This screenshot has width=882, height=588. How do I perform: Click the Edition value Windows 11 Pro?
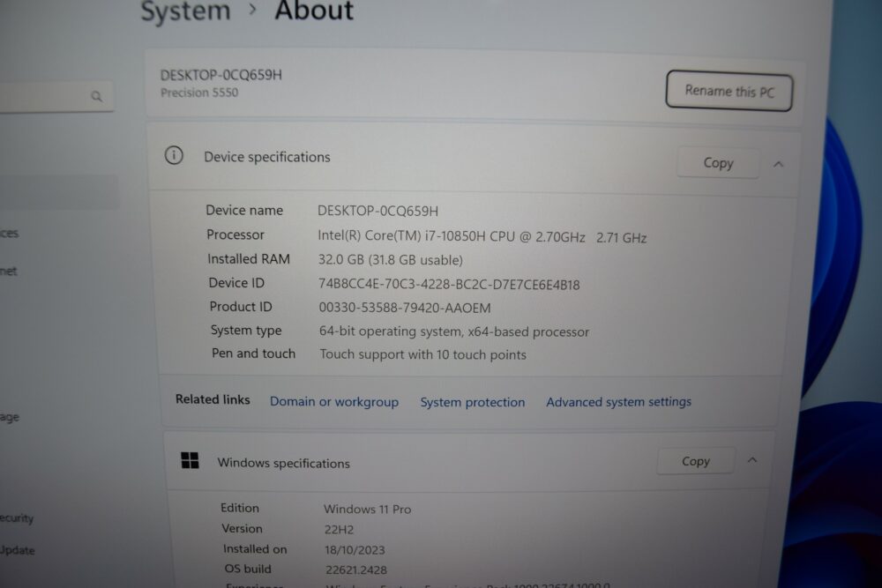pos(367,510)
